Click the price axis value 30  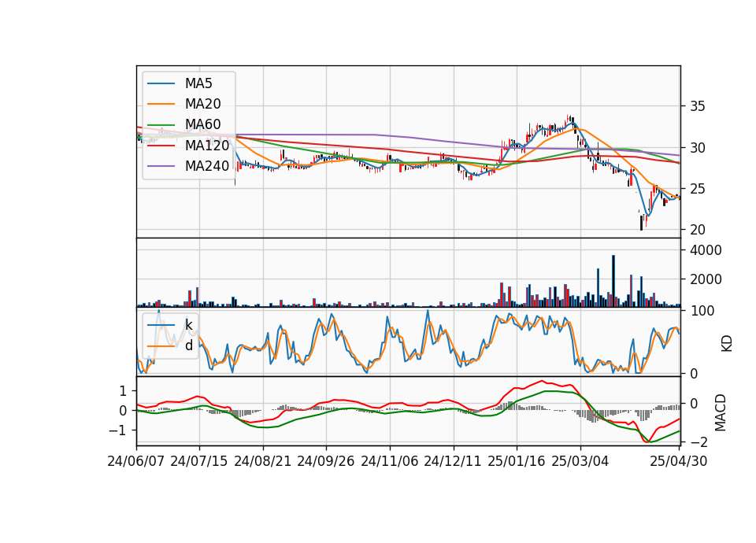(x=697, y=148)
